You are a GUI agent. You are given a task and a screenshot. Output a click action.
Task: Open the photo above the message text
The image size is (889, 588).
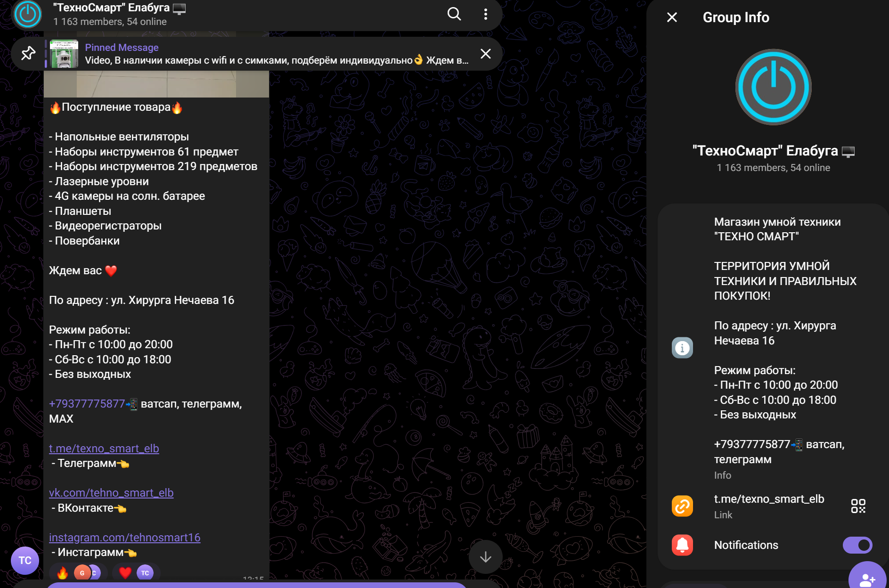[156, 84]
